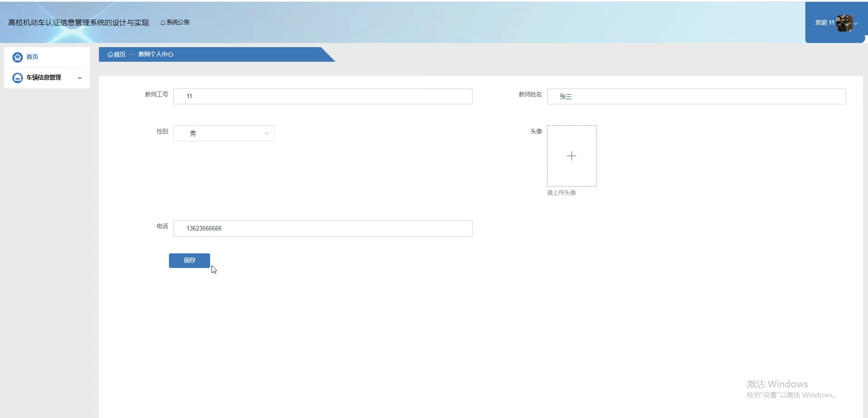Click the plus icon to upload avatar
Screen dimensions: 868x418
coord(571,156)
